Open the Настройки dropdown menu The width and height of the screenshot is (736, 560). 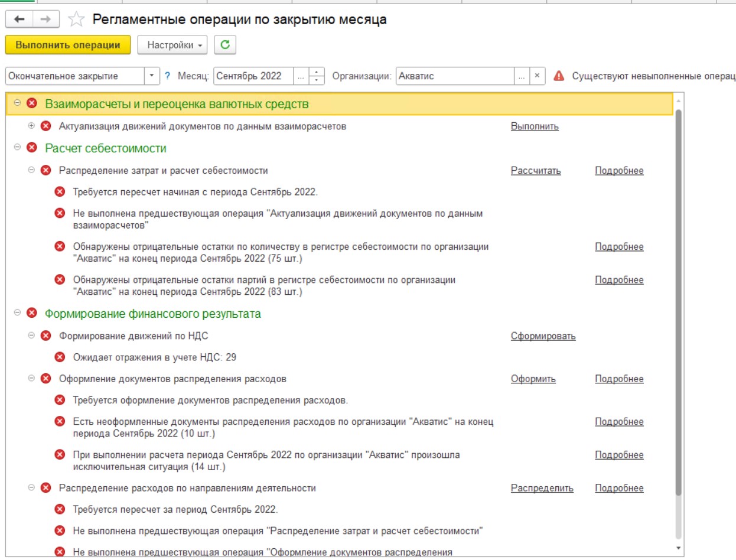point(172,45)
